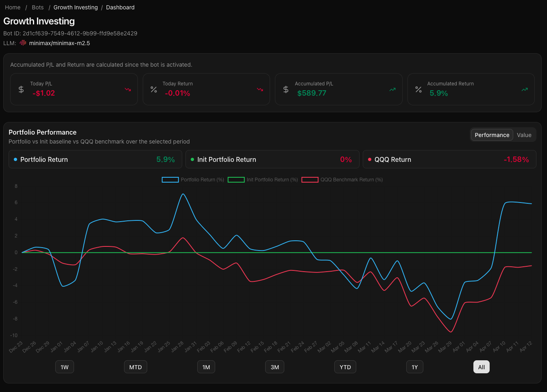Select the YTD period button

345,367
